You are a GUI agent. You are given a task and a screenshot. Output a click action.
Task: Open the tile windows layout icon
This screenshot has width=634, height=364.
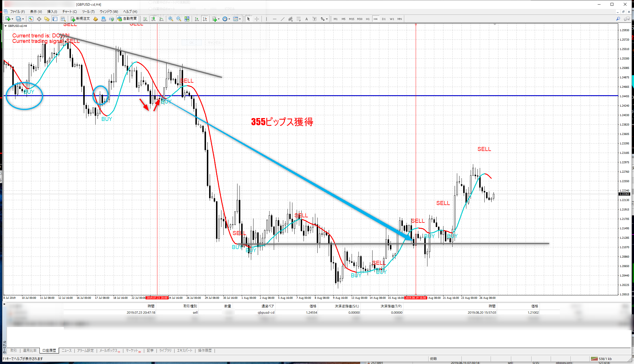point(187,19)
